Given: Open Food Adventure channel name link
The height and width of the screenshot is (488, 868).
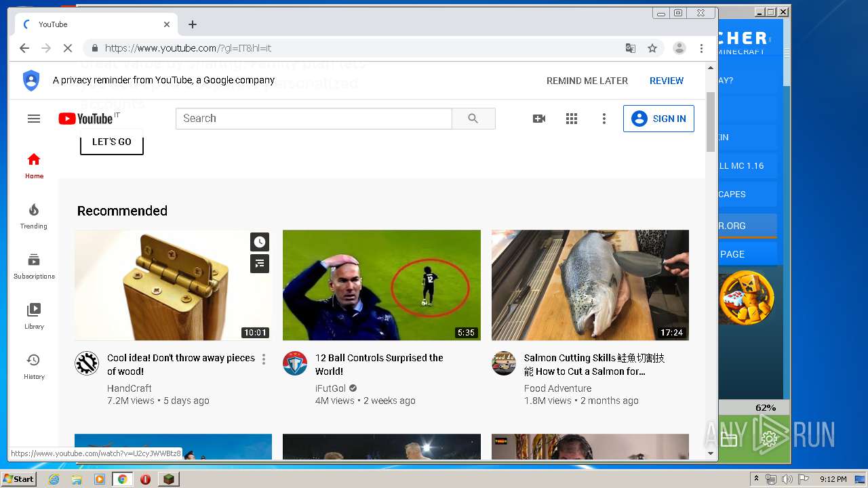Looking at the screenshot, I should [557, 388].
